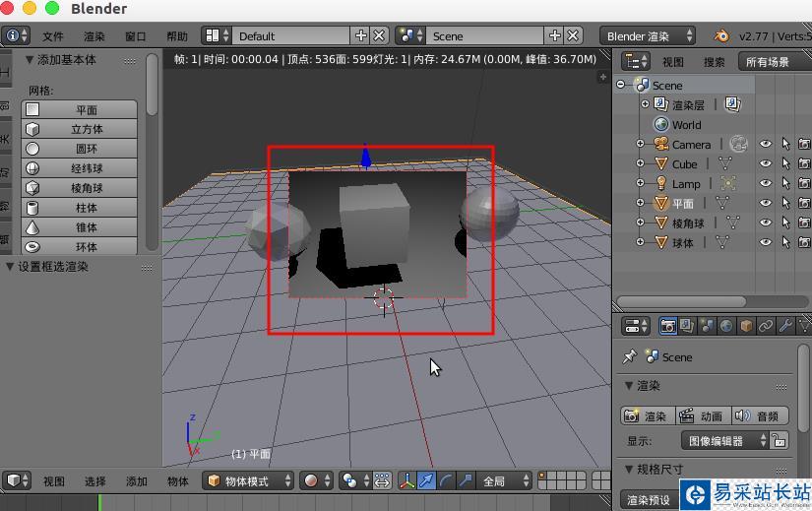Image resolution: width=812 pixels, height=511 pixels.
Task: Toggle visibility eye for 棱角球
Action: click(x=766, y=223)
